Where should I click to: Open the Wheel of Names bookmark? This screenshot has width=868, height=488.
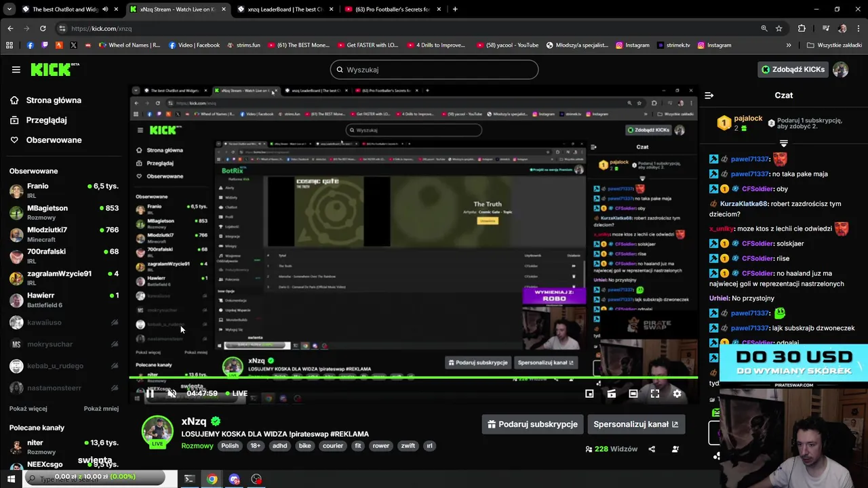pyautogui.click(x=130, y=45)
